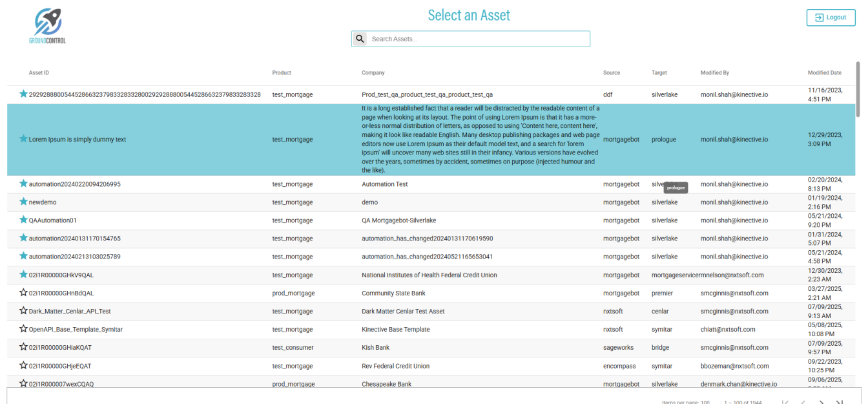The image size is (868, 404).
Task: Click the vertical scrollbar thumb
Action: click(x=858, y=89)
